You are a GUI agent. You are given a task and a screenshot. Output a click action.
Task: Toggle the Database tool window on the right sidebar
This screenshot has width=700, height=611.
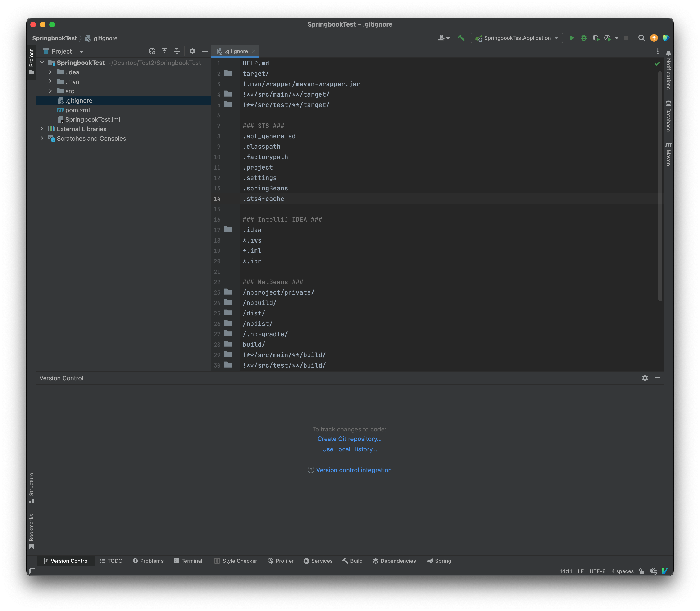668,116
